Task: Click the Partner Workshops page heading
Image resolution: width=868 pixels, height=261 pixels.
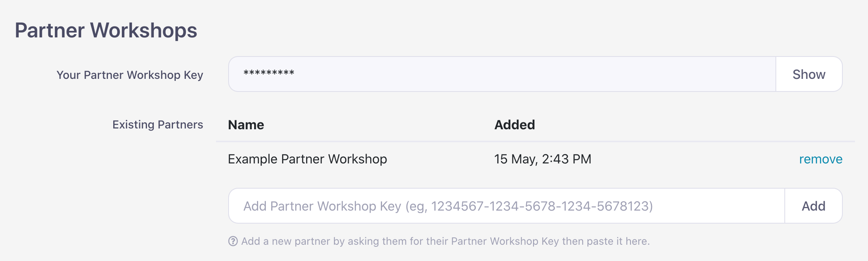Action: tap(106, 30)
